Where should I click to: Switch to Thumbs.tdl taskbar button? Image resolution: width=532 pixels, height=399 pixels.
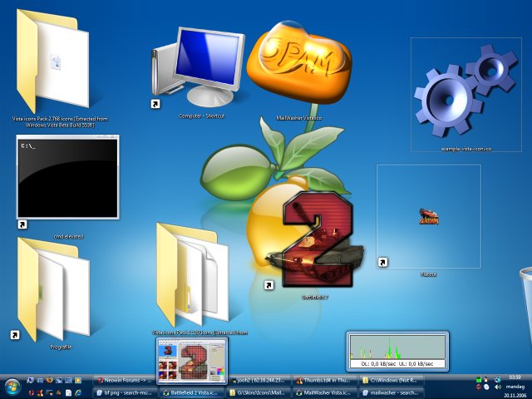click(325, 381)
